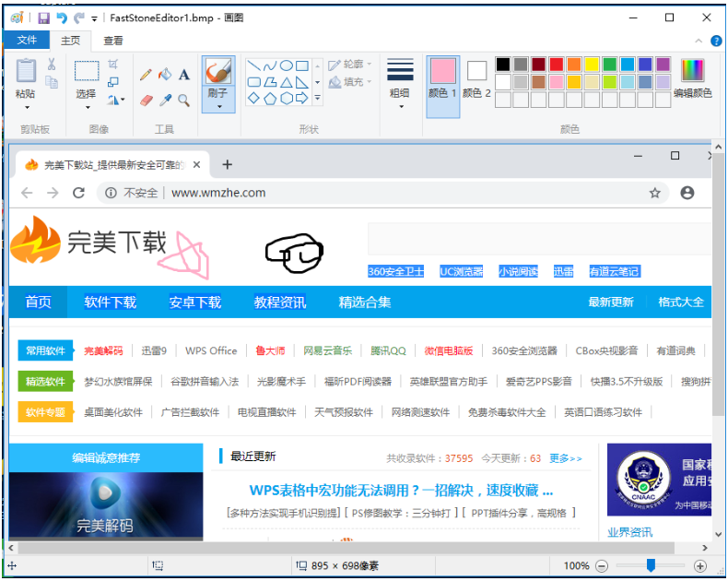Expand the 选择 dropdown arrow
728x581 pixels.
click(x=88, y=107)
